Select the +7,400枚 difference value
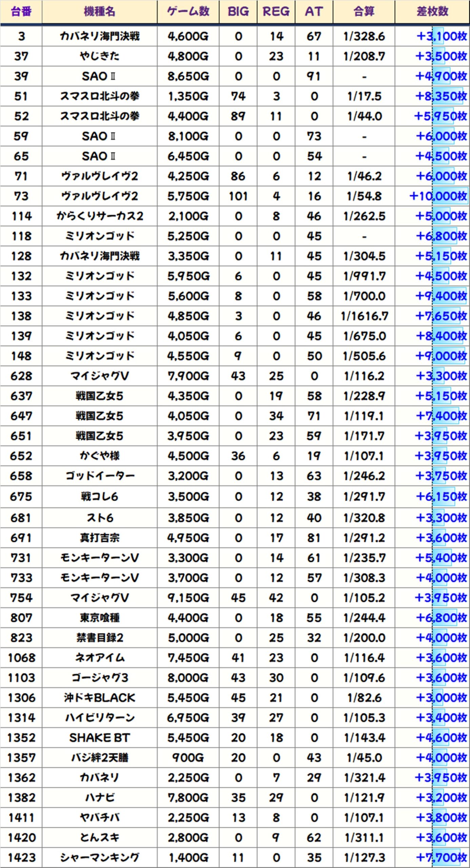This screenshot has height=868, width=470. point(441,416)
